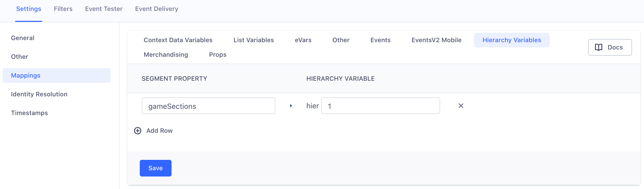The width and height of the screenshot is (644, 189).
Task: Click the X to remove the gameSections mapping
Action: 461,106
